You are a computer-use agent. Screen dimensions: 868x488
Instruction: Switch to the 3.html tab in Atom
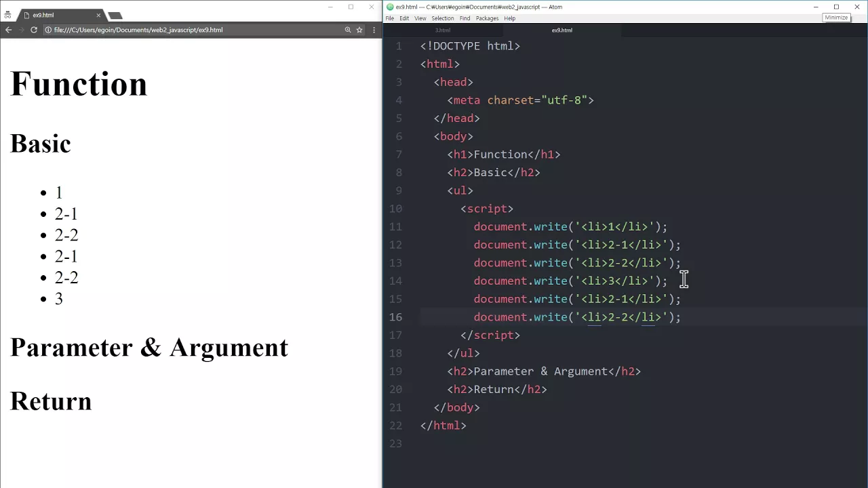(443, 30)
